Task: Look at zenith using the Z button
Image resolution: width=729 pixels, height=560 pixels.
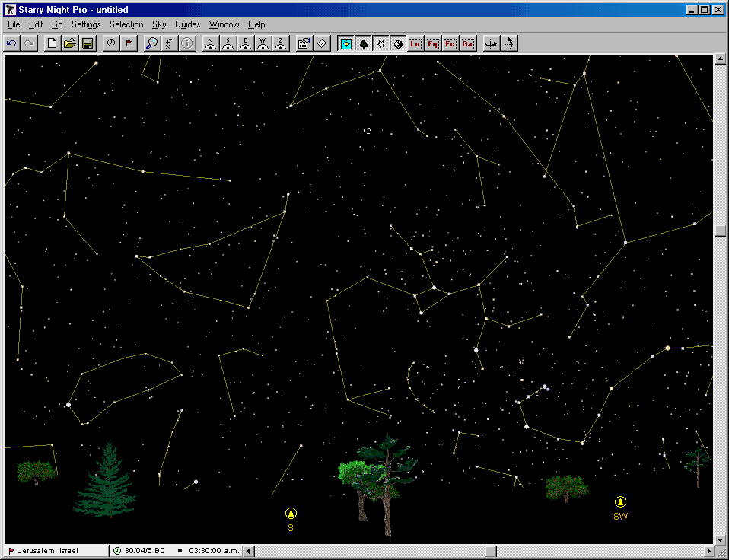Action: [281, 43]
